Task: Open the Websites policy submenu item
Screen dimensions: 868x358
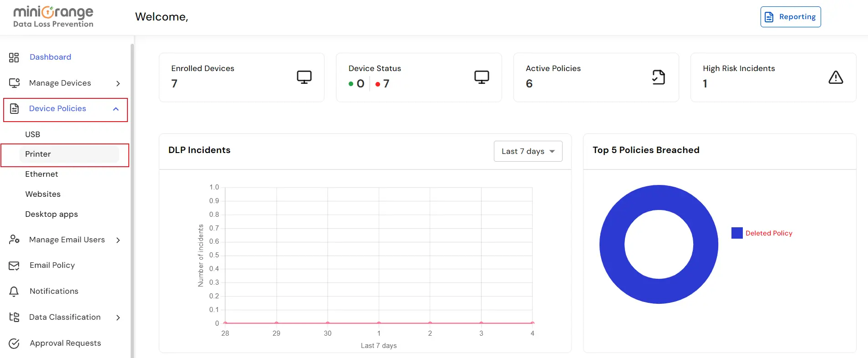Action: (x=43, y=194)
